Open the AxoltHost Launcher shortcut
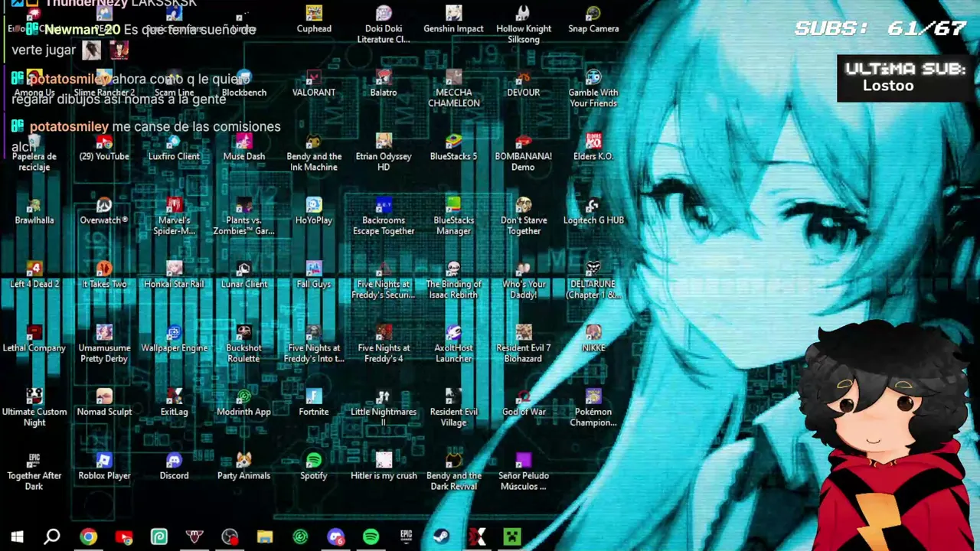Viewport: 980px width, 551px height. tap(454, 344)
